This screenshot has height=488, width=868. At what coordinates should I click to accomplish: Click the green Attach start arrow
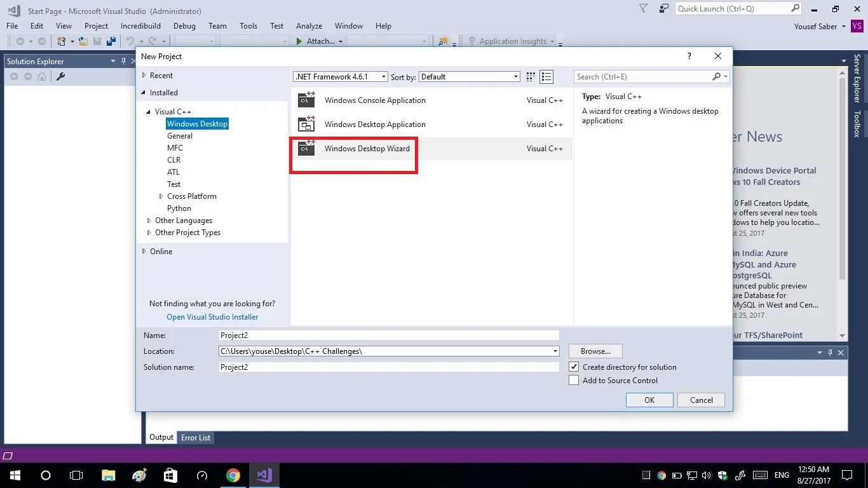coord(299,41)
